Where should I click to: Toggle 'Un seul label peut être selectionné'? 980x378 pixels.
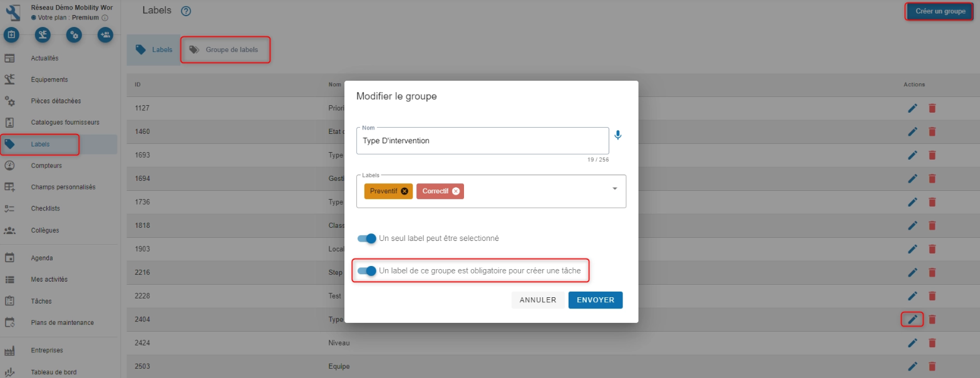pos(367,238)
